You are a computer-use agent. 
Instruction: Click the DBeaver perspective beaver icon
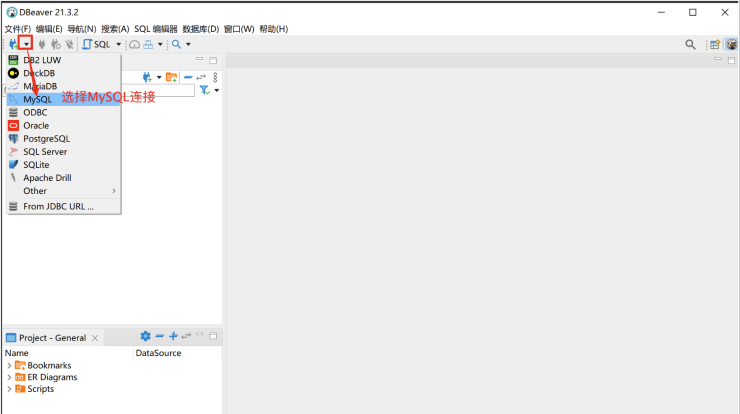click(x=732, y=44)
